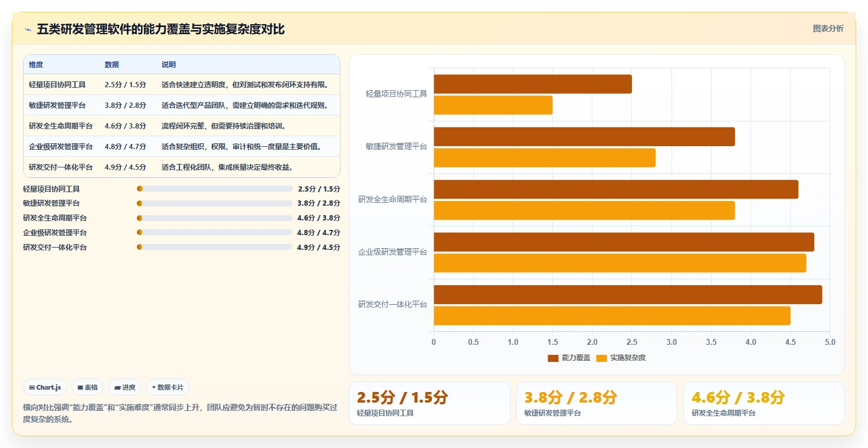Click the summary paragraph starting 横向对比强调
The width and height of the screenshot is (868, 448).
coord(180,413)
